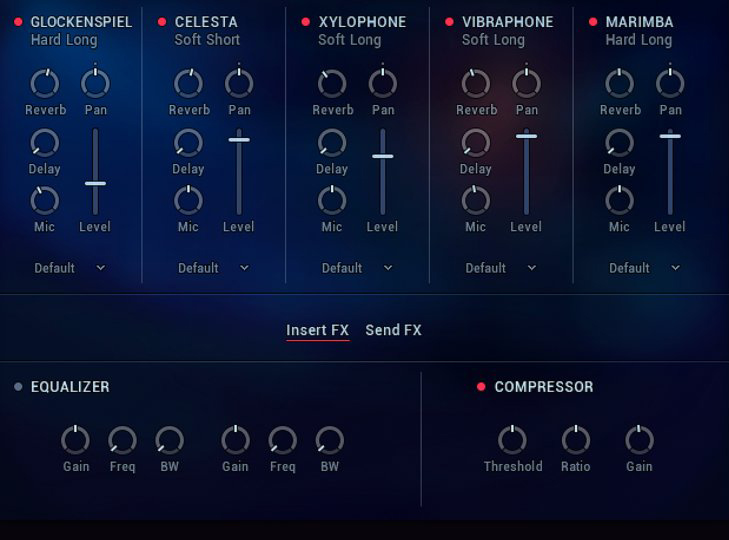The height and width of the screenshot is (540, 729).
Task: Click the Glockenspiel Pan knob
Action: point(95,84)
